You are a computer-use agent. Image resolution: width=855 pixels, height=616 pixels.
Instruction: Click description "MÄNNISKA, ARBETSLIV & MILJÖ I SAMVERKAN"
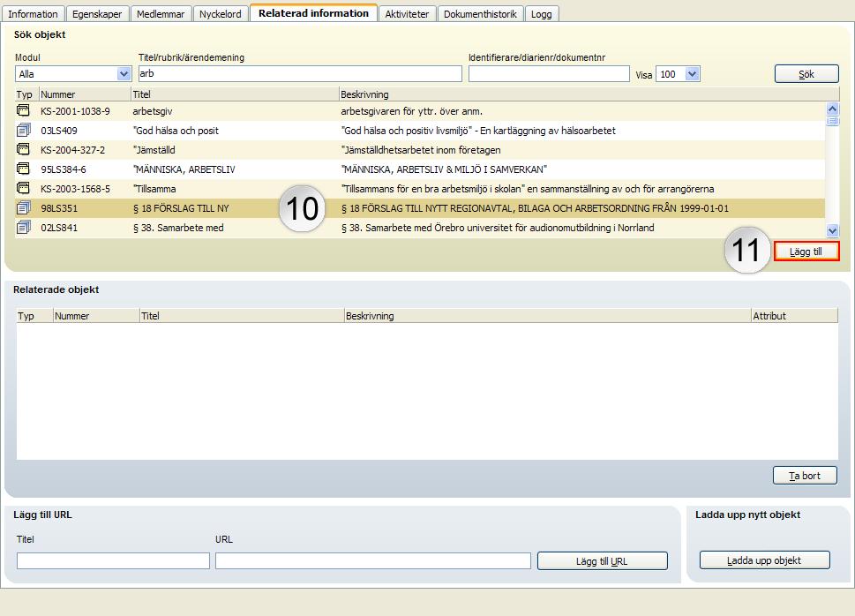click(x=444, y=169)
